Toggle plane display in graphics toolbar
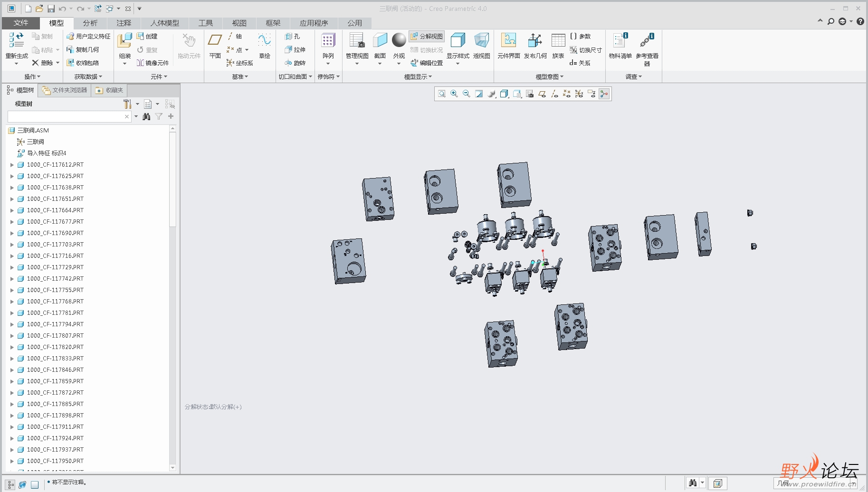 pos(542,94)
